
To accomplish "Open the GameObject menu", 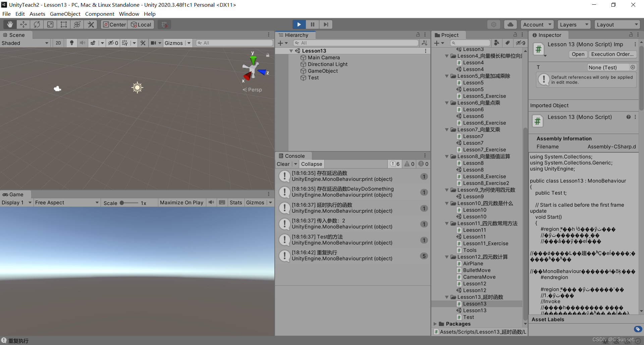I will (x=65, y=14).
